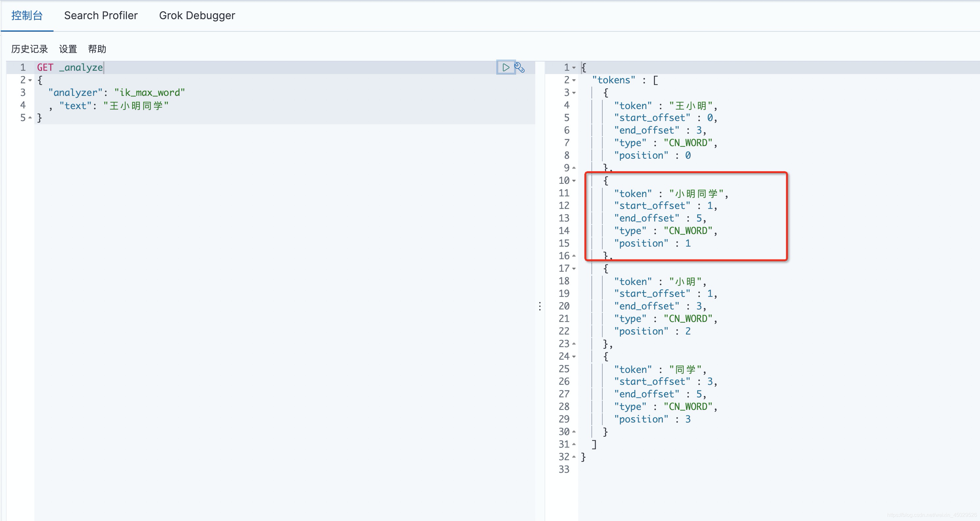Open 历史记录 history menu
Viewport: 980px width, 521px height.
30,49
